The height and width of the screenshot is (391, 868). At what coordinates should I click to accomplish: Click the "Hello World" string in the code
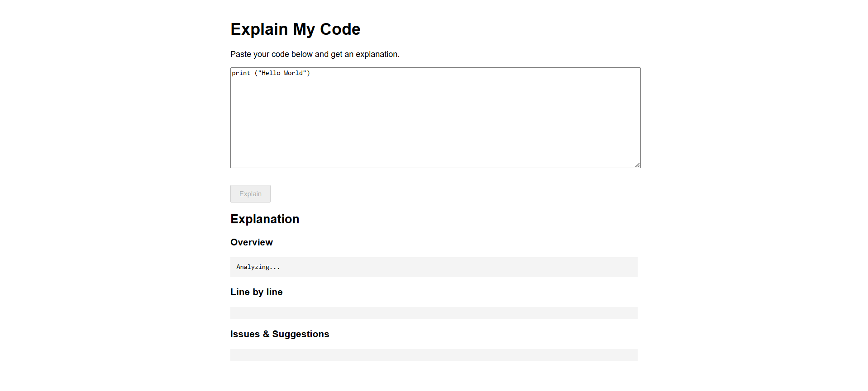(x=282, y=73)
